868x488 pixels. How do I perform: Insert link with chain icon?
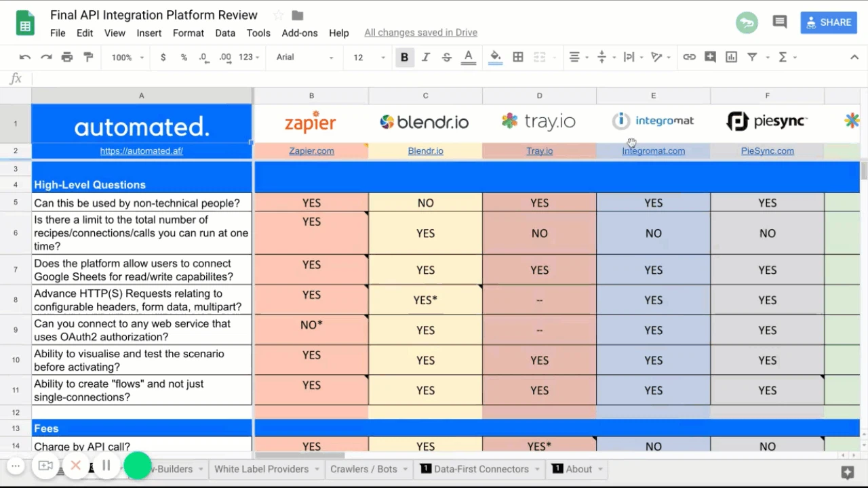(689, 58)
